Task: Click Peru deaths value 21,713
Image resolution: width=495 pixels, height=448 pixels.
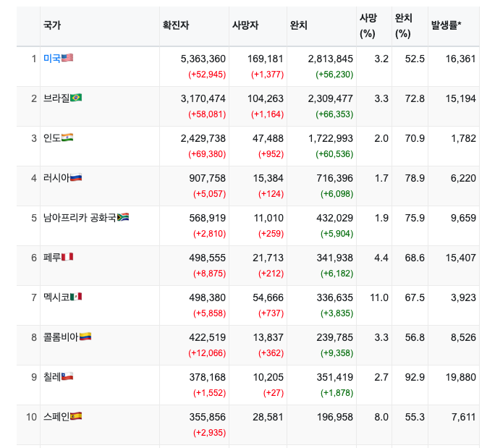Action: click(268, 258)
